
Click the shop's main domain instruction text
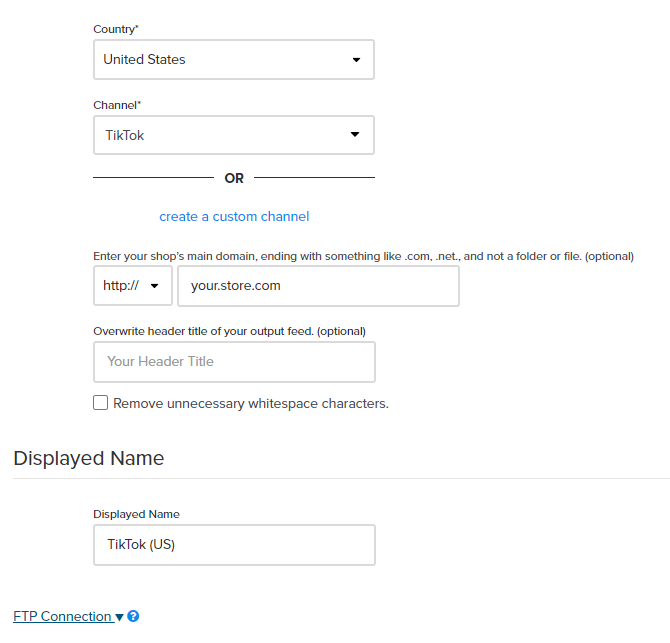pos(363,256)
